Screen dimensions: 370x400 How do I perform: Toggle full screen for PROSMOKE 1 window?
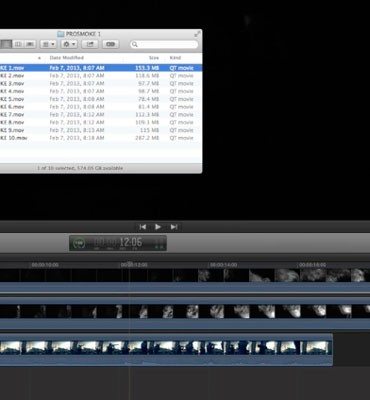pos(197,34)
